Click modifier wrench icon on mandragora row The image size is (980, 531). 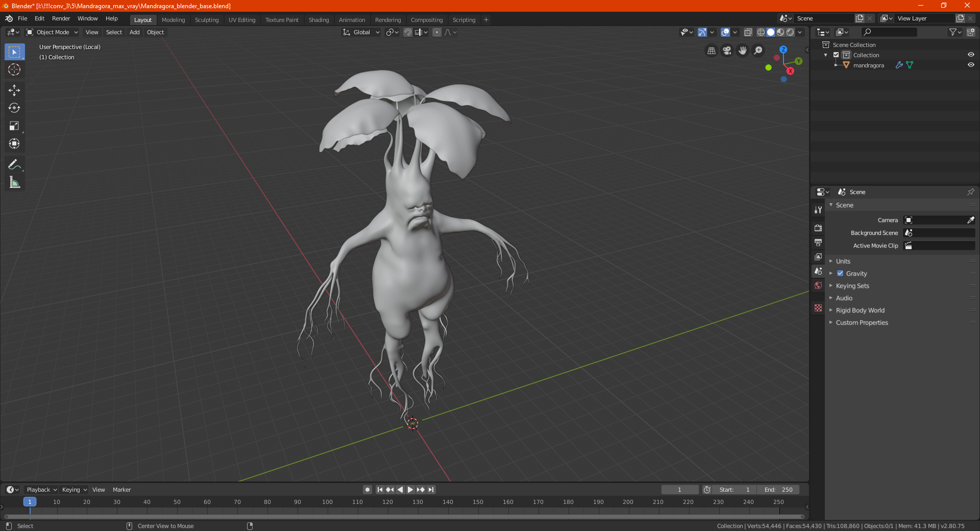(899, 65)
